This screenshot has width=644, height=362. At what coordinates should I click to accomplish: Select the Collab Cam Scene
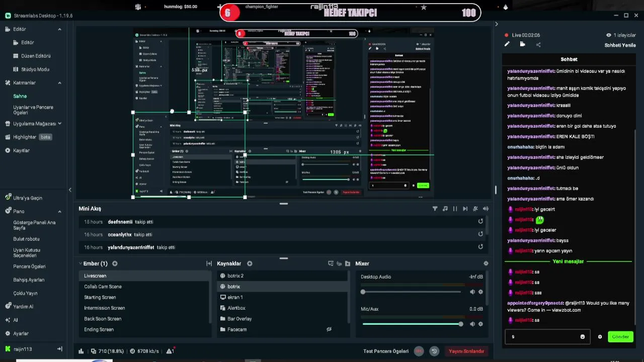144,287
